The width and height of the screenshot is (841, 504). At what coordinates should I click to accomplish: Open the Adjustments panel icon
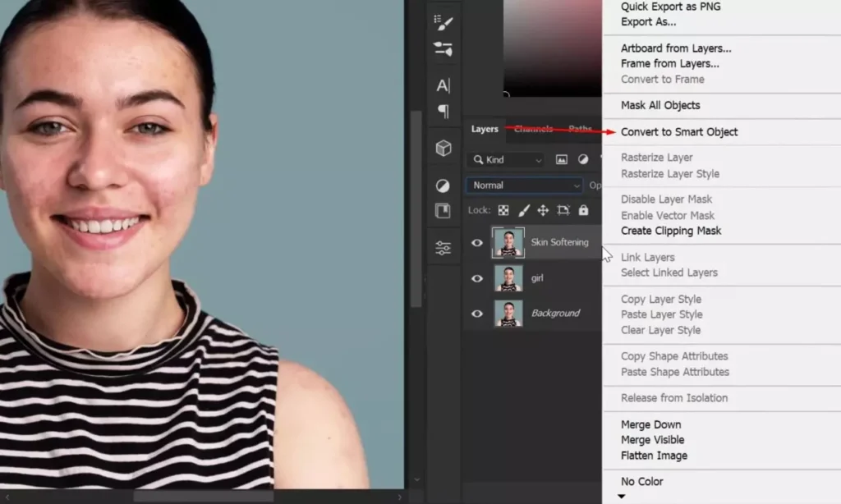(443, 186)
